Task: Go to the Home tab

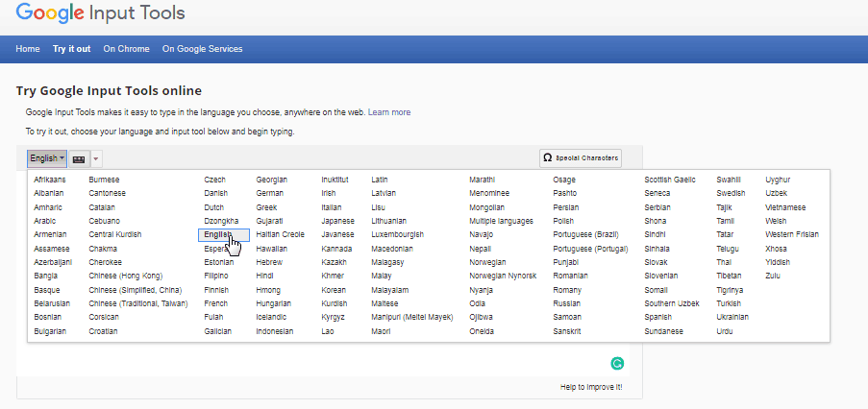Action: click(x=28, y=49)
